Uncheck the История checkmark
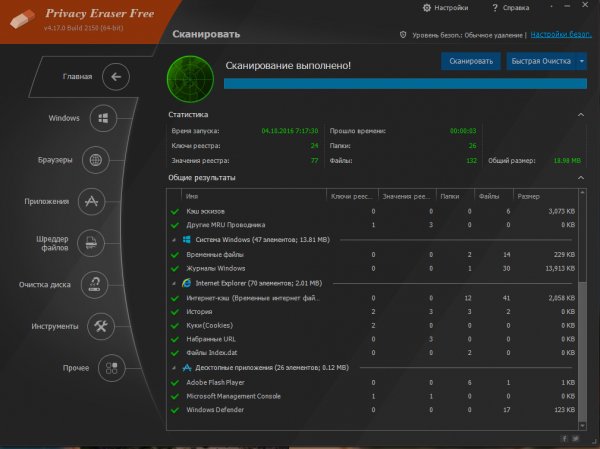The height and width of the screenshot is (449, 600). [x=175, y=312]
